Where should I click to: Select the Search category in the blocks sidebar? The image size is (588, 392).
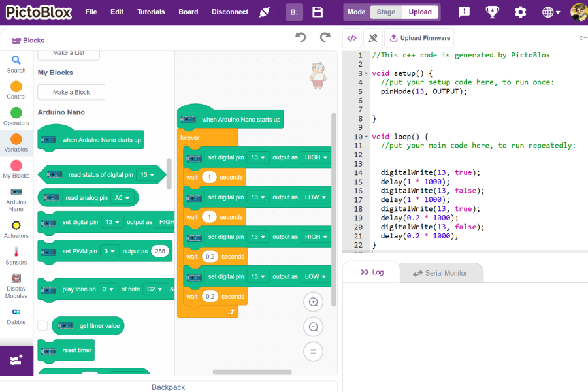16,62
